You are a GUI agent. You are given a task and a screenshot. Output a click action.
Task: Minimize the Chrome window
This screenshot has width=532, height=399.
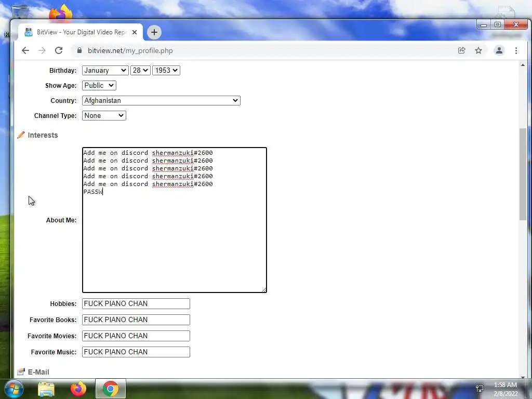(x=484, y=25)
